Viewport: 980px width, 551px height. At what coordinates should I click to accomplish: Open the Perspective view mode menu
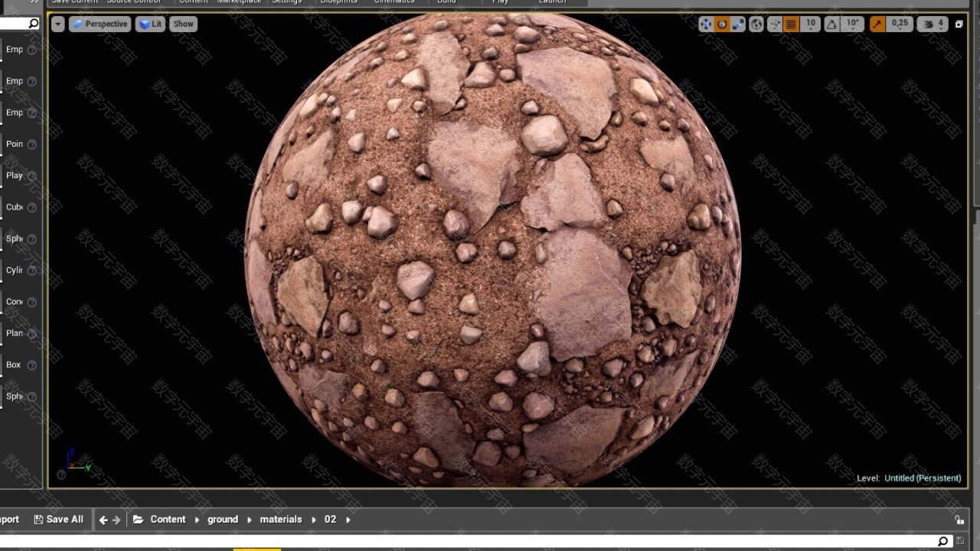100,24
